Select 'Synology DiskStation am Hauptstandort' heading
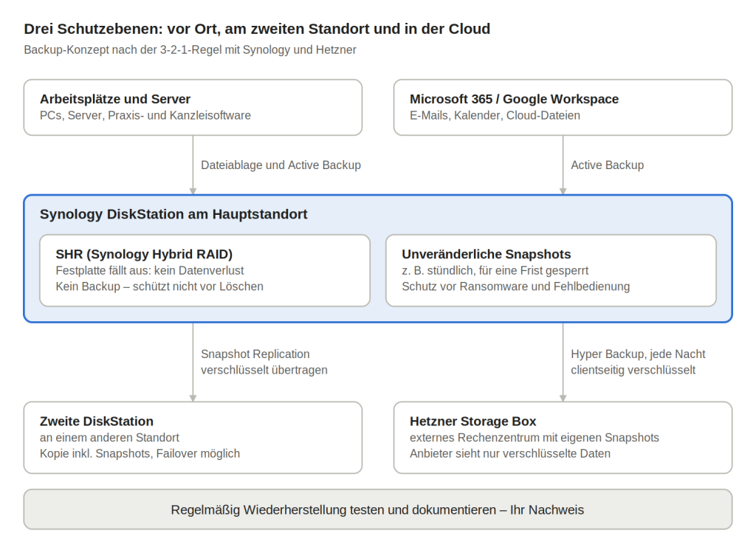Screen dimensions: 756x553 (x=173, y=214)
